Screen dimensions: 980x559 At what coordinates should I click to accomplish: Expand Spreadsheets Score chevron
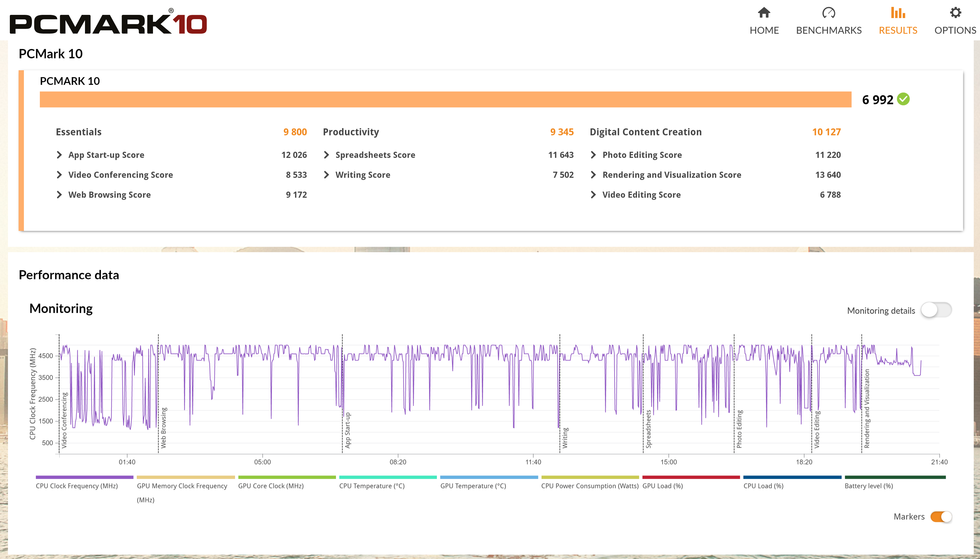[326, 155]
